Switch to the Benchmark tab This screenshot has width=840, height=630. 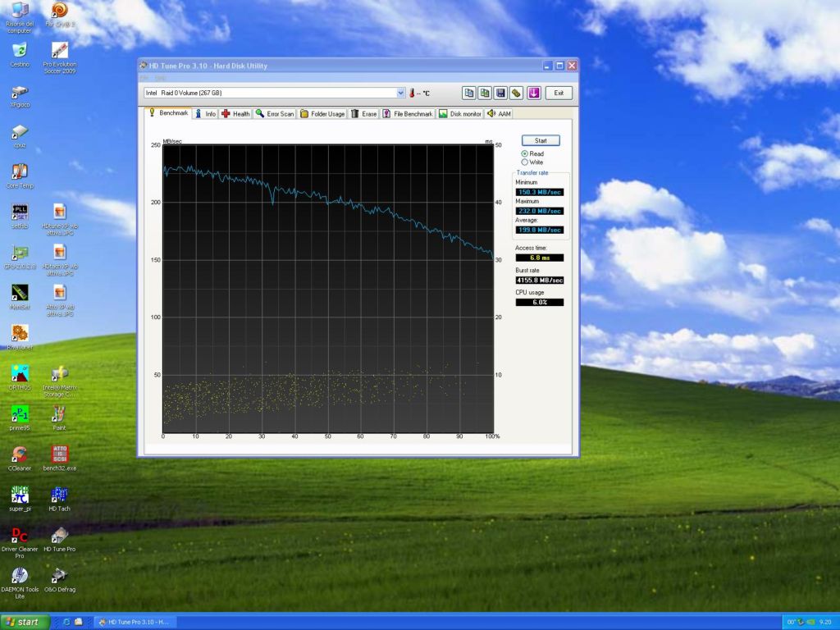169,113
